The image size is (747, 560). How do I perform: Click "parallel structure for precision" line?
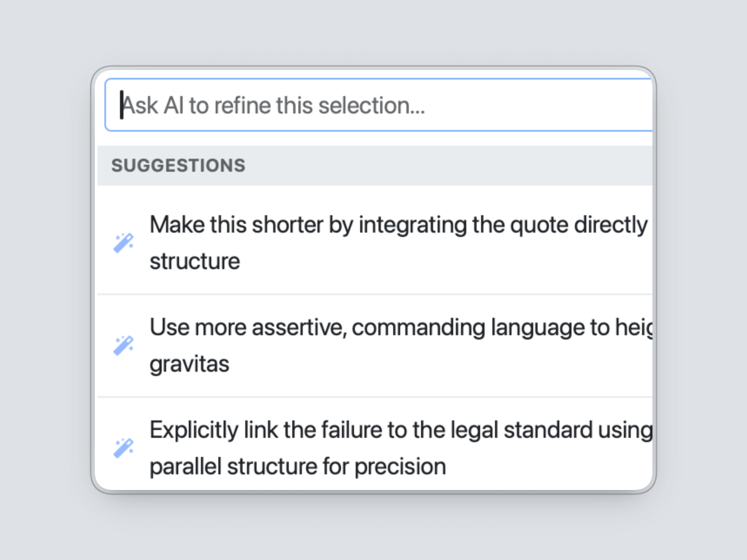[298, 466]
